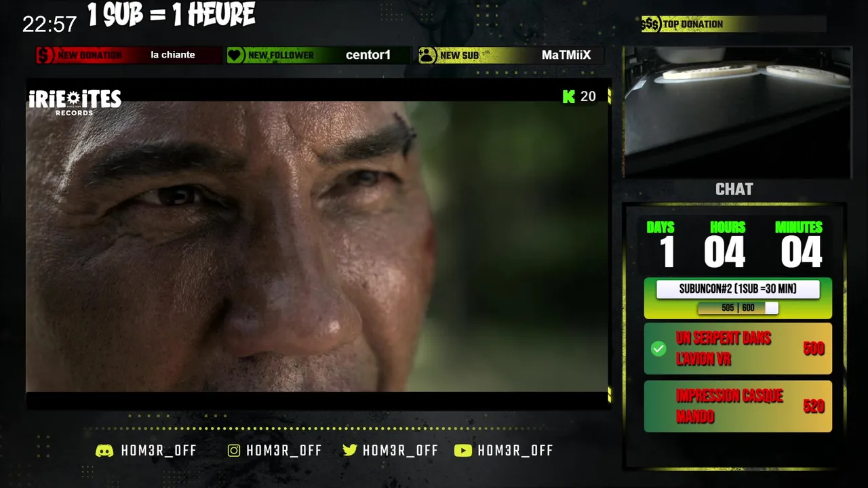Click donor name 'la chiante'
Viewport: 868px width, 488px height.
pyautogui.click(x=173, y=55)
